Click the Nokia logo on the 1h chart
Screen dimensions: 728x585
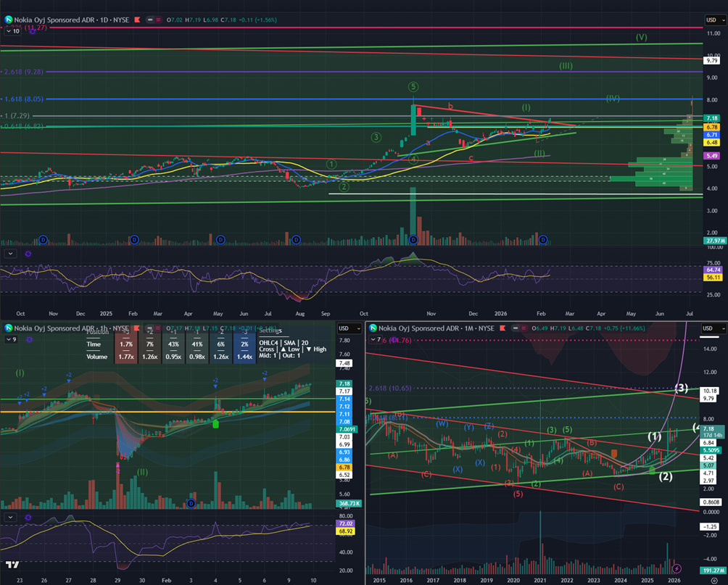point(9,328)
